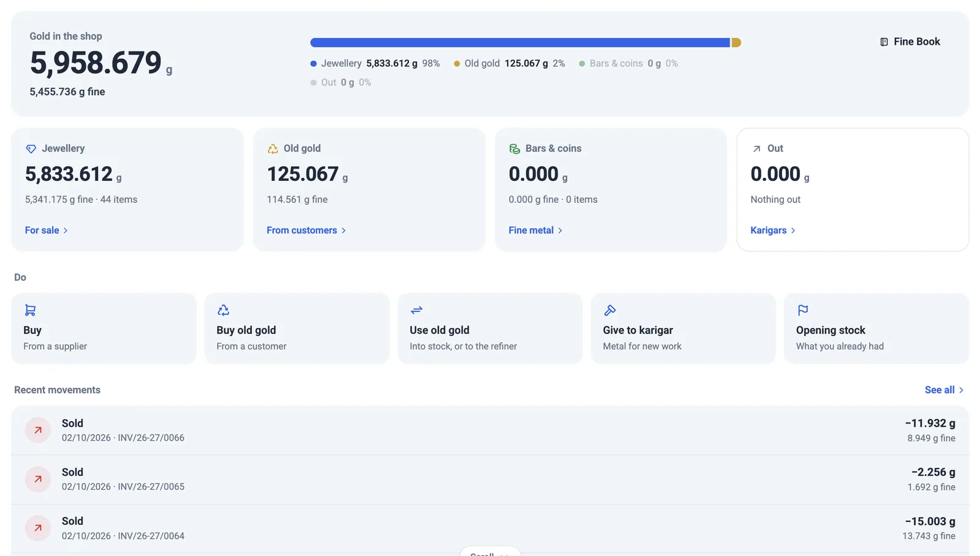The width and height of the screenshot is (980, 556).
Task: Open Jewellery For sale link
Action: 47,230
